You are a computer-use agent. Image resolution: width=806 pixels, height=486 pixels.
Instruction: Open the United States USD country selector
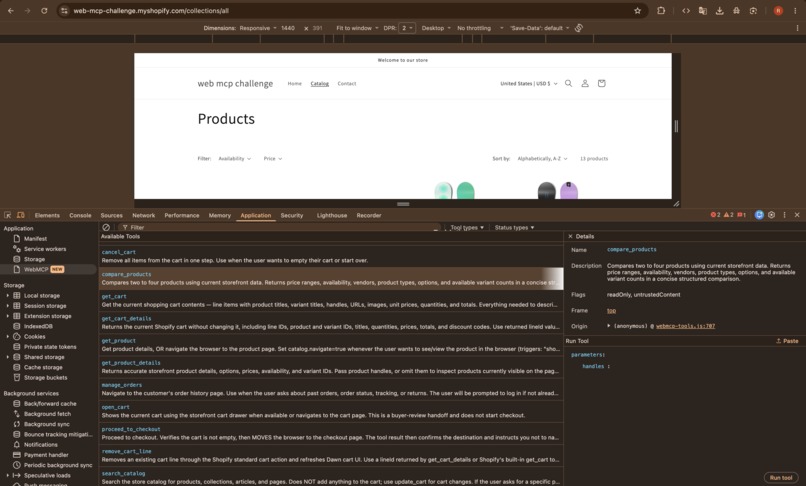tap(528, 83)
